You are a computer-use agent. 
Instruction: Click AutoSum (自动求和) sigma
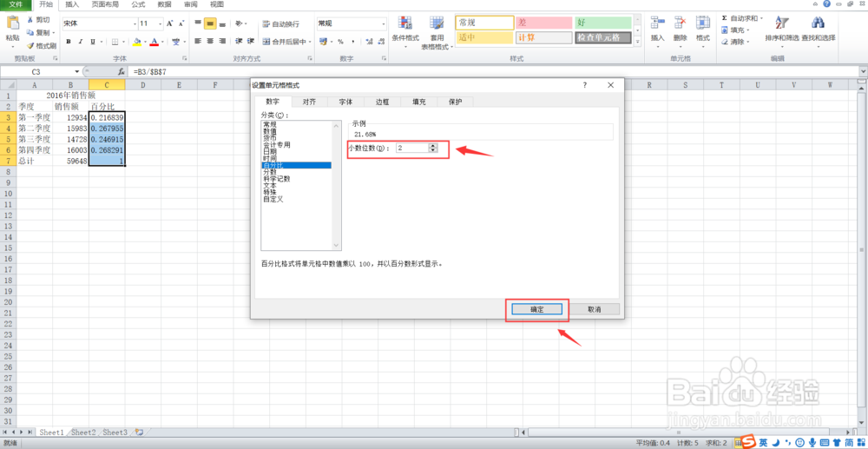click(724, 18)
